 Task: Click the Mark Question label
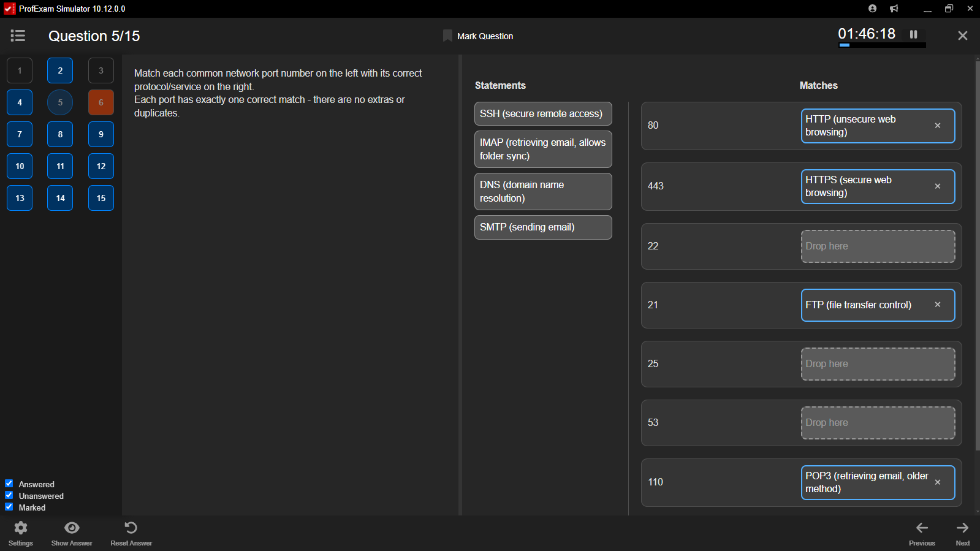click(485, 36)
